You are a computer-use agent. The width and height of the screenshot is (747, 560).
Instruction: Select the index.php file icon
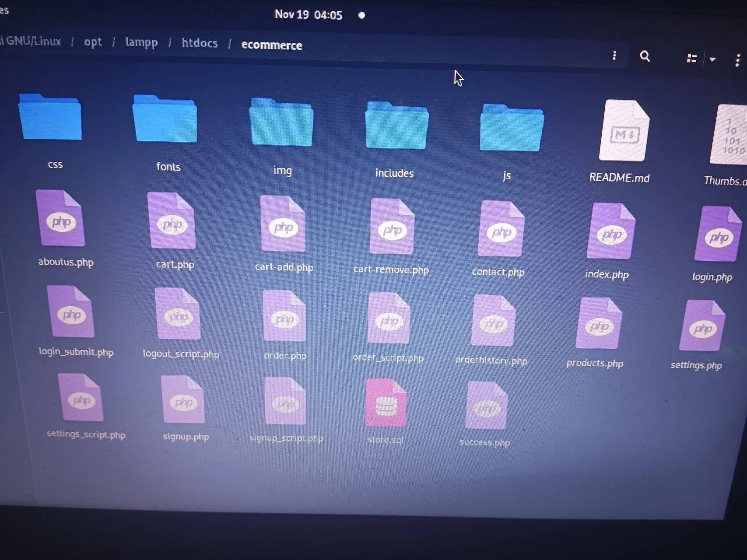coord(611,231)
